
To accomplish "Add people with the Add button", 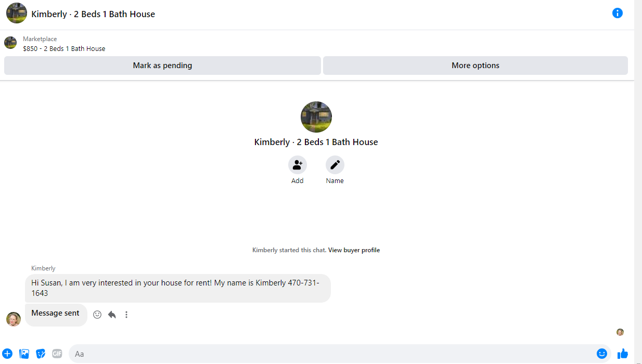I will (x=298, y=165).
